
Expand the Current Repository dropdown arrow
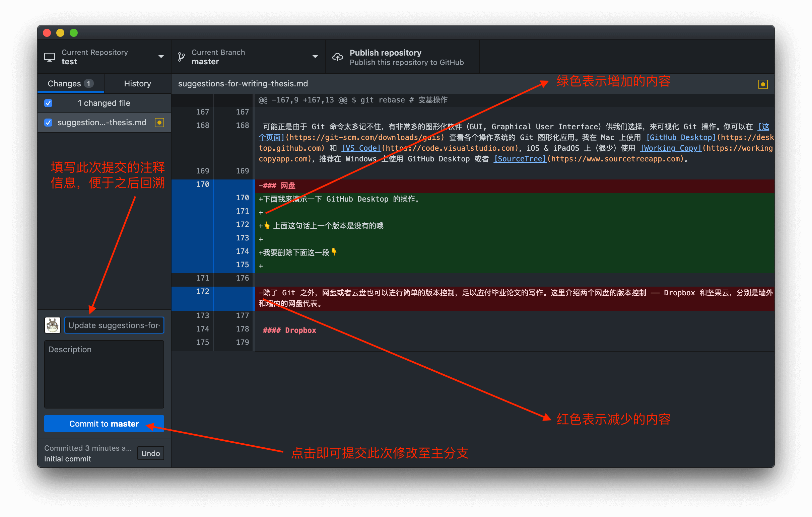click(161, 57)
